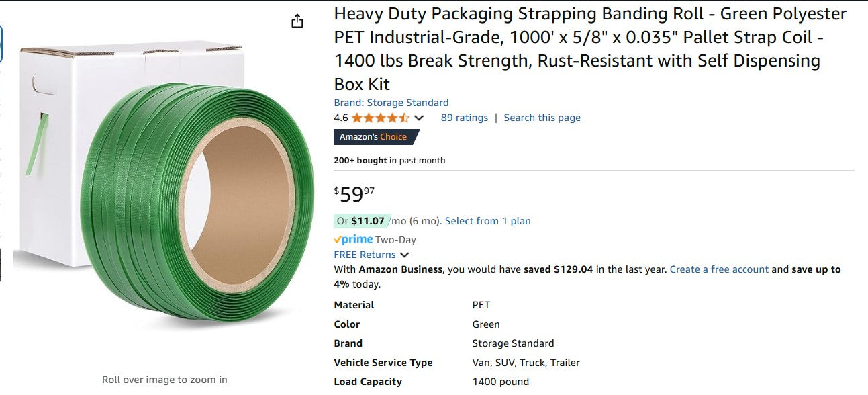Expand the ratings breakdown chevron
The width and height of the screenshot is (868, 395).
418,117
